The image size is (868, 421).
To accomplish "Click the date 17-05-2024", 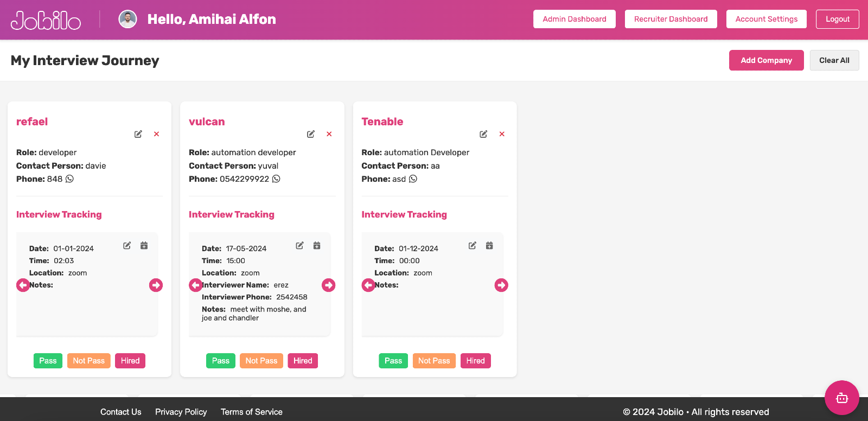I will tap(246, 248).
